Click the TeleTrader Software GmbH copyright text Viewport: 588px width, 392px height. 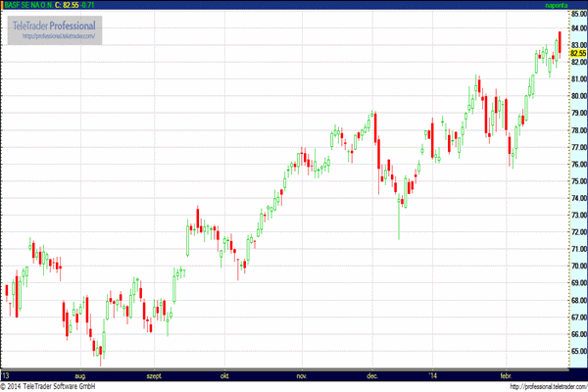tap(48, 386)
